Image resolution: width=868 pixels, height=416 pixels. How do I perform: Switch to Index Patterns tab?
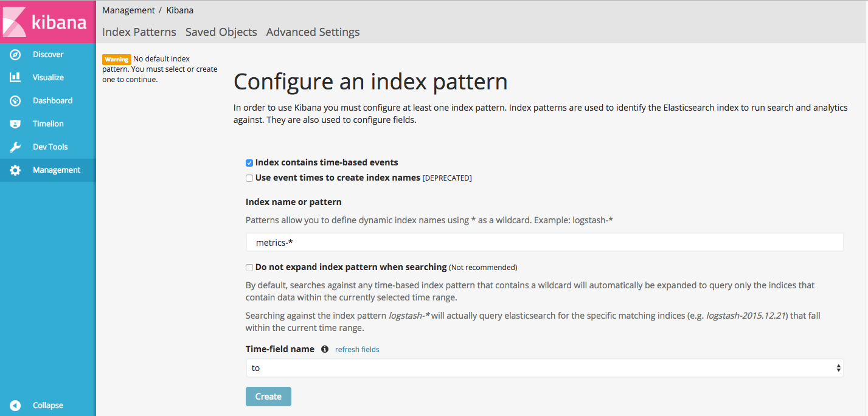pyautogui.click(x=139, y=32)
